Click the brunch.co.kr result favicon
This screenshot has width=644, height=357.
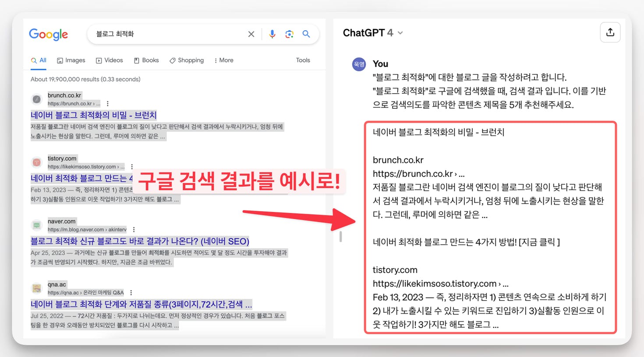(37, 99)
